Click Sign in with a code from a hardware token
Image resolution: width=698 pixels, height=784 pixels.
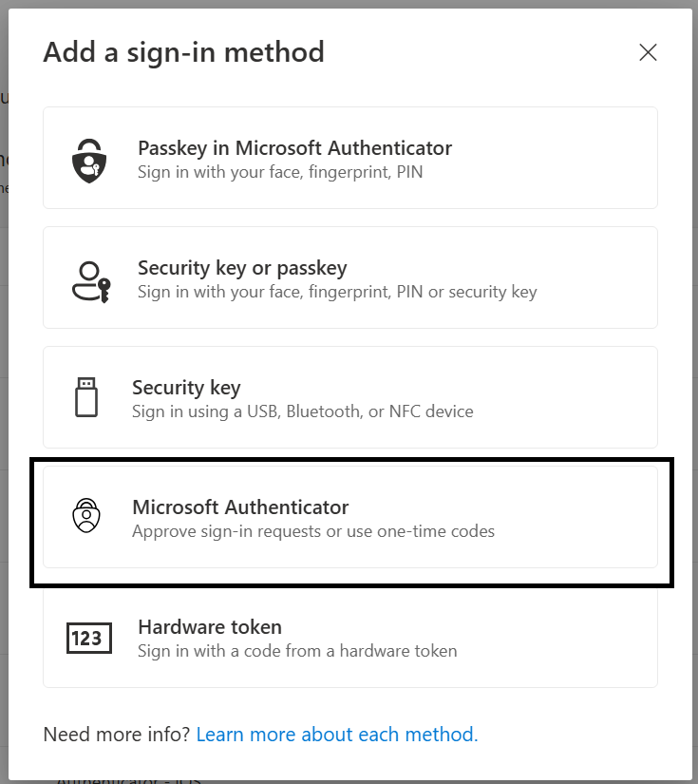pos(298,651)
